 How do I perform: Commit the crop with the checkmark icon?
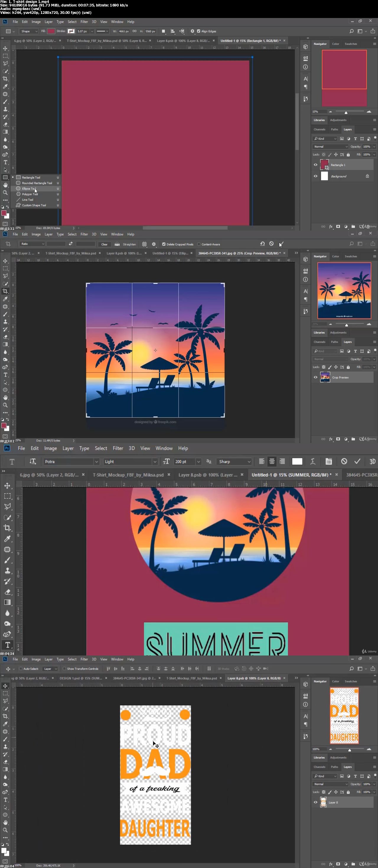[x=282, y=243]
